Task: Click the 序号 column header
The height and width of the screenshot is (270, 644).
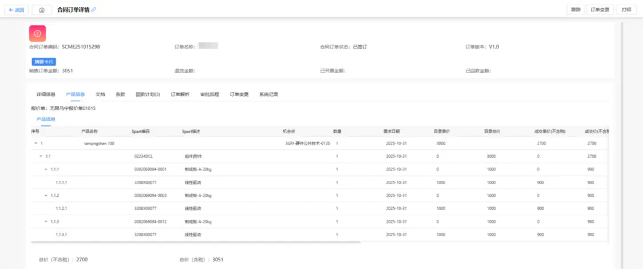Action: point(35,132)
